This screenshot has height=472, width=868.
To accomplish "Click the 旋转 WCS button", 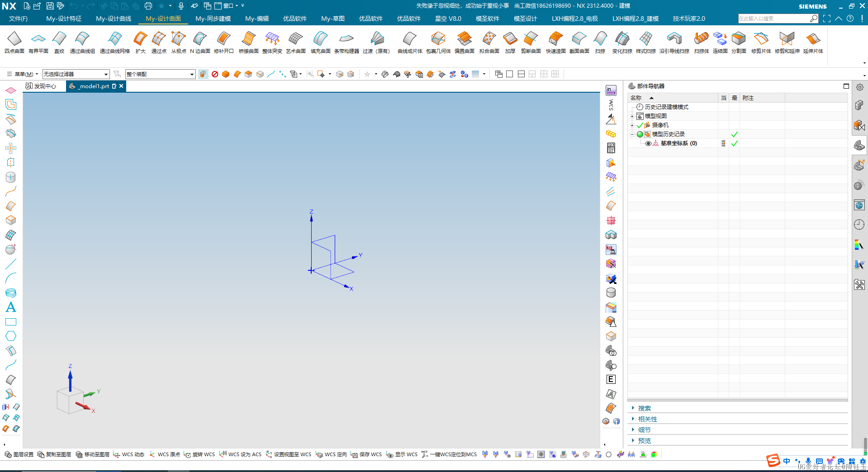I will click(x=199, y=454).
